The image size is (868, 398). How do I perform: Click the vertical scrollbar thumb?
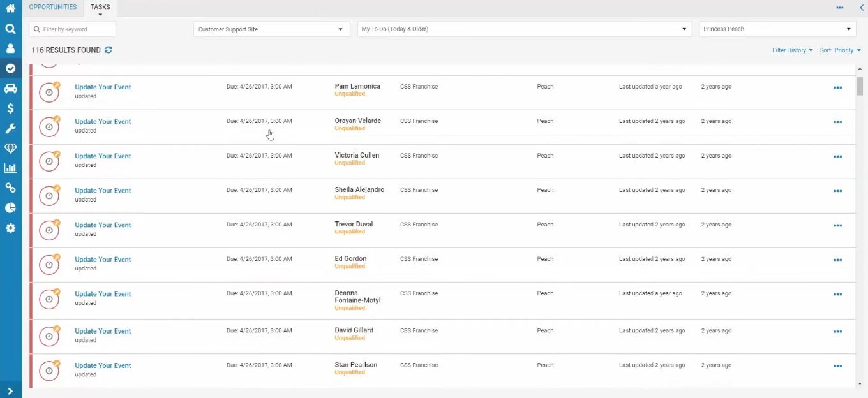860,85
